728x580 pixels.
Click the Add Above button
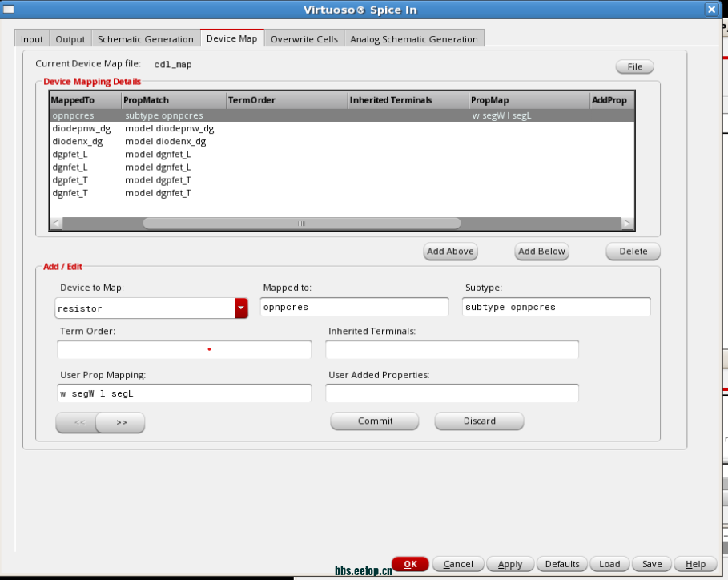(x=450, y=252)
